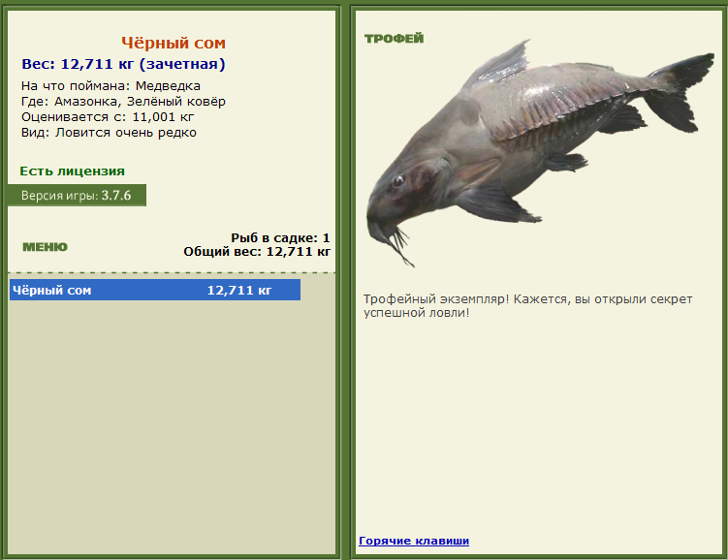The height and width of the screenshot is (560, 728).
Task: Open the МЕНЮ button
Action: coord(45,247)
